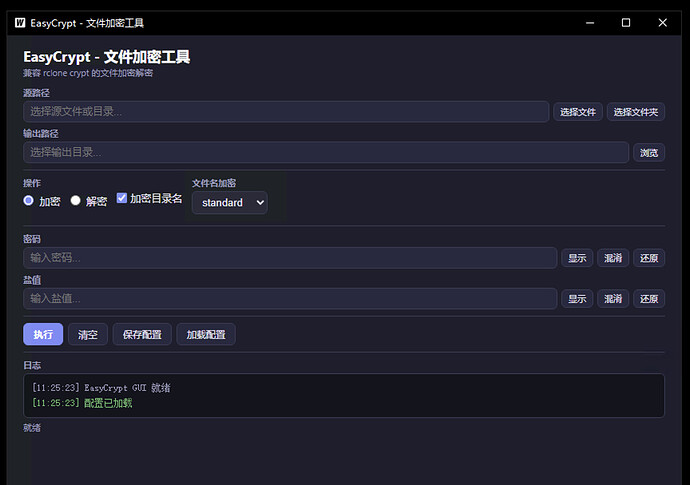The height and width of the screenshot is (485, 690).
Task: Focus the 输出路径 input field
Action: click(x=326, y=153)
